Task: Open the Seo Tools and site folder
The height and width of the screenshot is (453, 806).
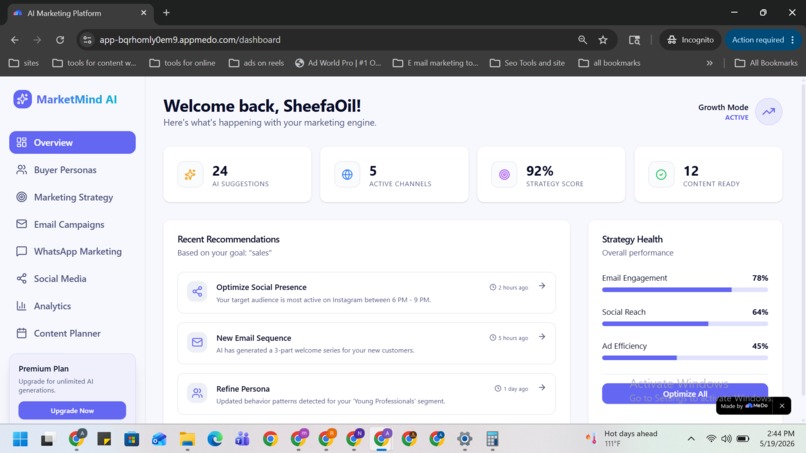Action: click(527, 63)
